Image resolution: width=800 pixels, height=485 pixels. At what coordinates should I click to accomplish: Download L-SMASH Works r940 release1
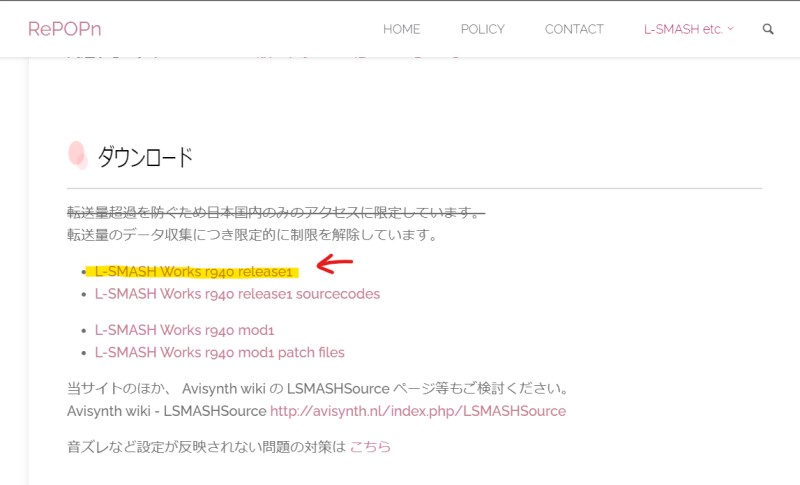coord(193,271)
